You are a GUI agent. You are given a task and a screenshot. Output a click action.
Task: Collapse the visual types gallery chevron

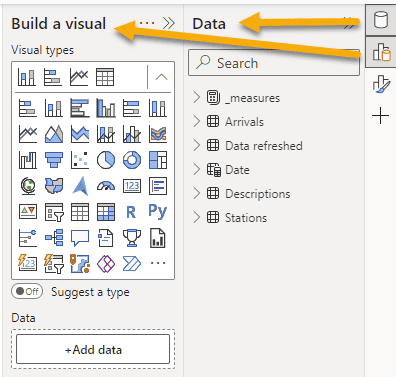pos(161,77)
